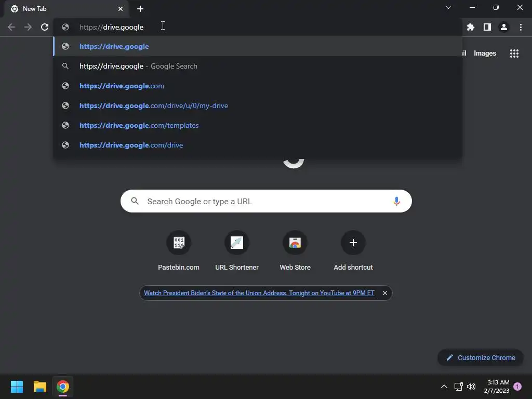532x399 pixels.
Task: Open the Web Store shortcut icon
Action: [x=295, y=243]
